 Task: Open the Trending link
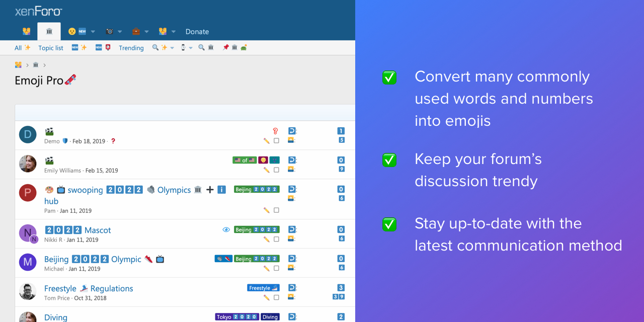point(131,48)
